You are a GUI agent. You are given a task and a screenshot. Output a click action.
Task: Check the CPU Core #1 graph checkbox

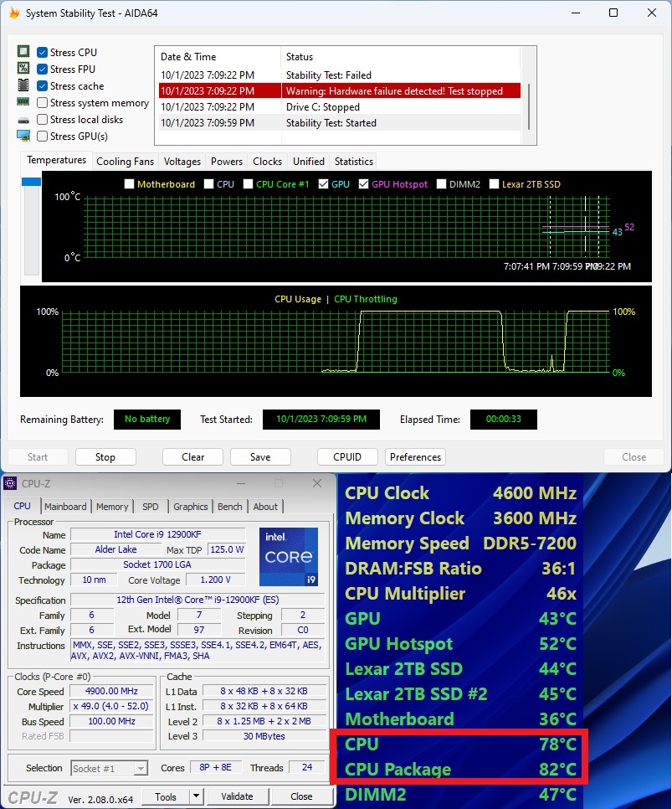(248, 184)
